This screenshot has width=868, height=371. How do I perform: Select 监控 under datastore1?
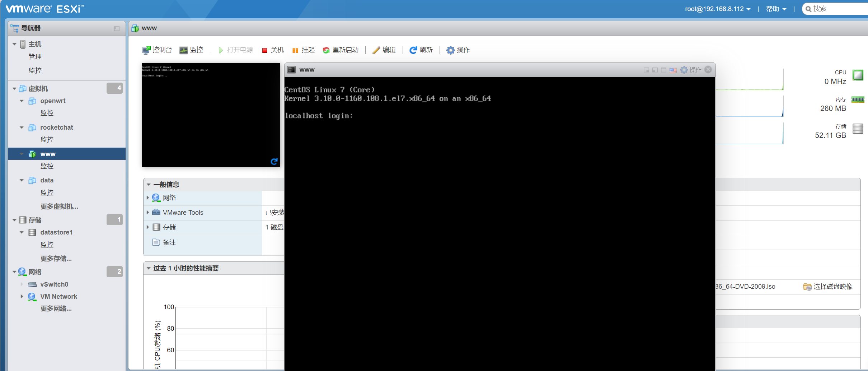[x=47, y=245]
